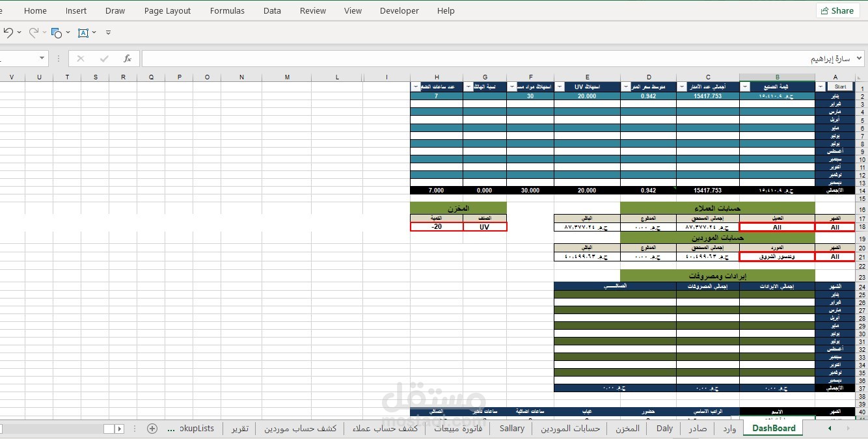Open the View ribbon tab
Viewport: 868px width, 439px height.
pyautogui.click(x=353, y=11)
